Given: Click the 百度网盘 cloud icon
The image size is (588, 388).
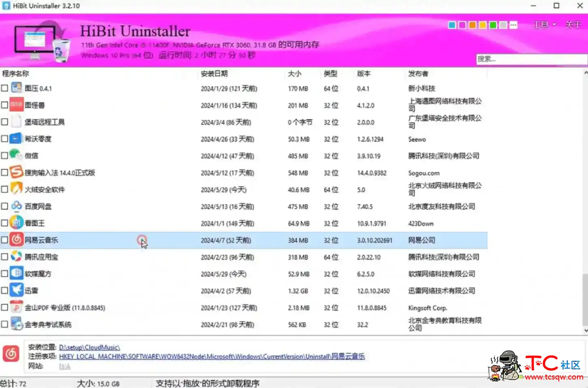Looking at the screenshot, I should (x=16, y=206).
